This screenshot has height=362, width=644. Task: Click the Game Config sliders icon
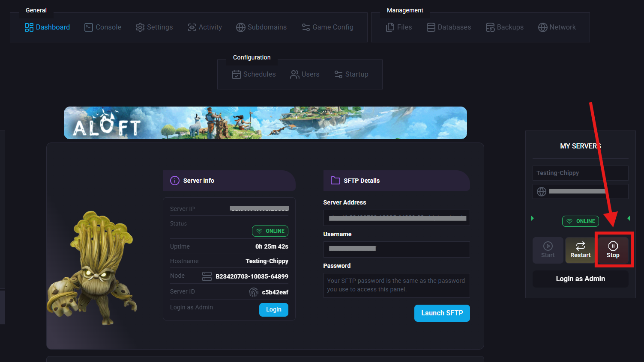(x=306, y=27)
